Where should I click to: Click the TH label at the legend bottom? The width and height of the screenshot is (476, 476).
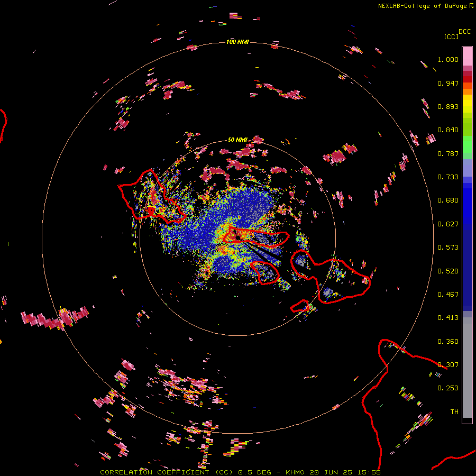point(454,412)
